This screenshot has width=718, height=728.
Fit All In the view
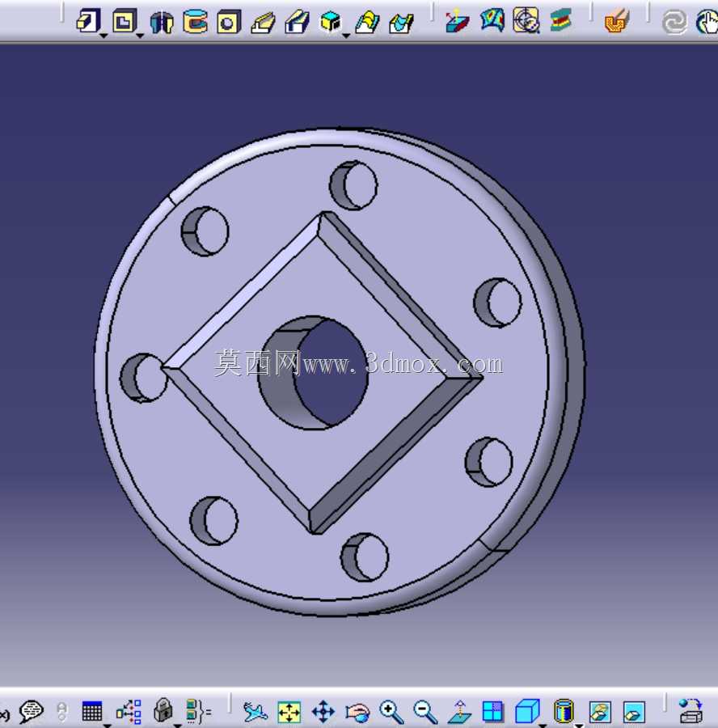point(289,712)
